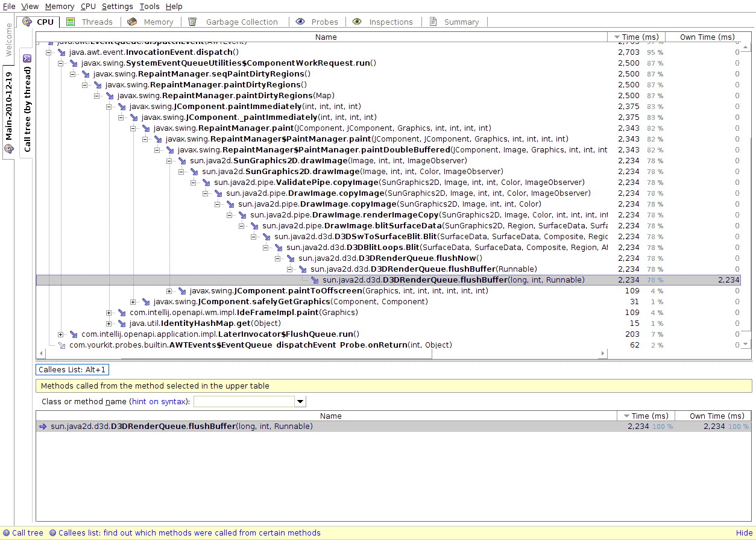This screenshot has height=550, width=756.
Task: Sort upper table by Own Time (ms)
Action: pos(707,37)
